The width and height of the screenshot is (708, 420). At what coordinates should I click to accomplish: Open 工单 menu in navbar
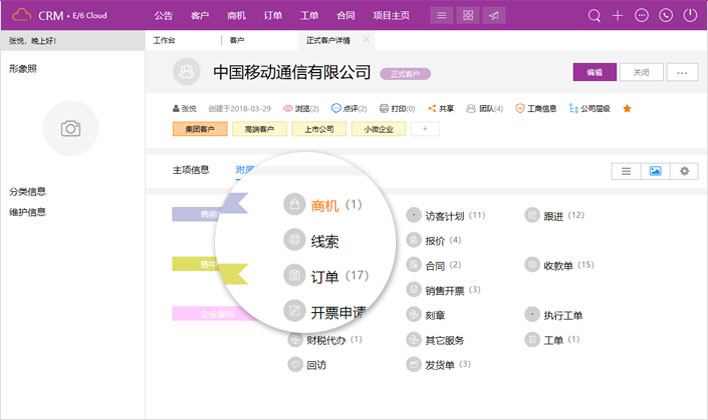point(309,16)
